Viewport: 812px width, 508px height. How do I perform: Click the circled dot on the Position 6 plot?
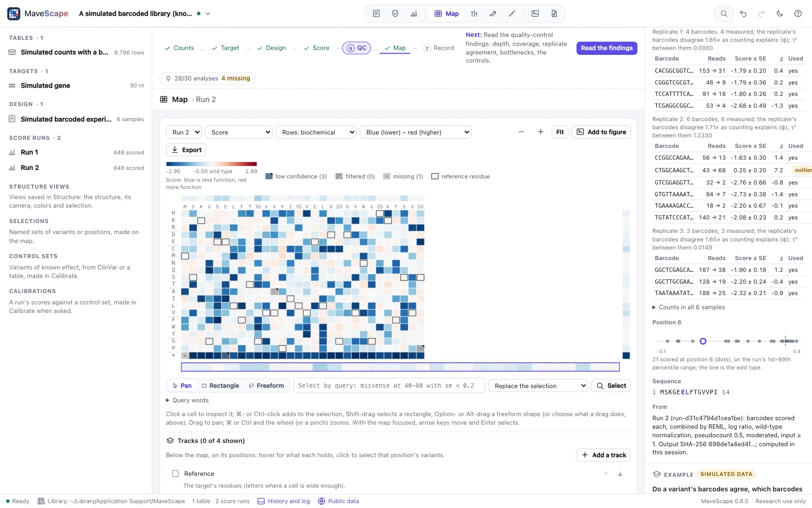pos(703,341)
